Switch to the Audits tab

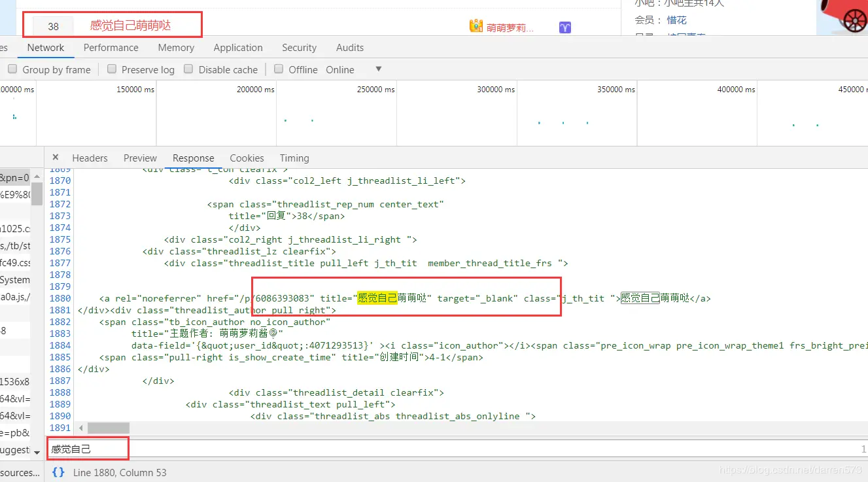[x=350, y=48]
